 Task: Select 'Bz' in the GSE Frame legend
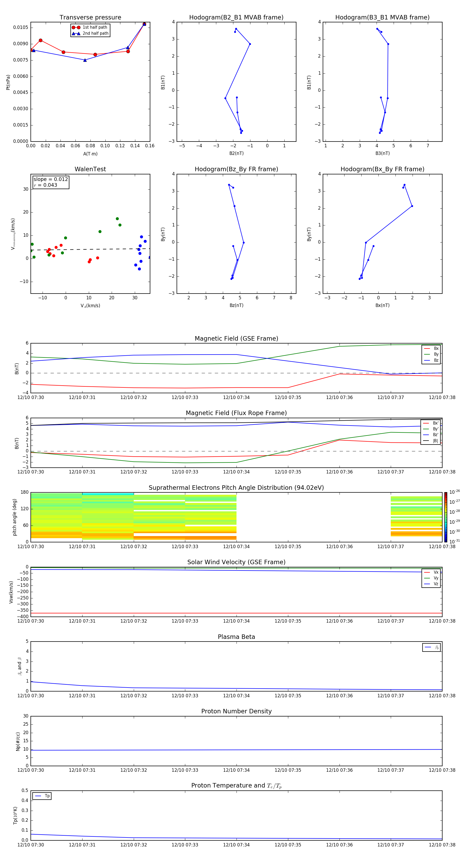click(431, 360)
